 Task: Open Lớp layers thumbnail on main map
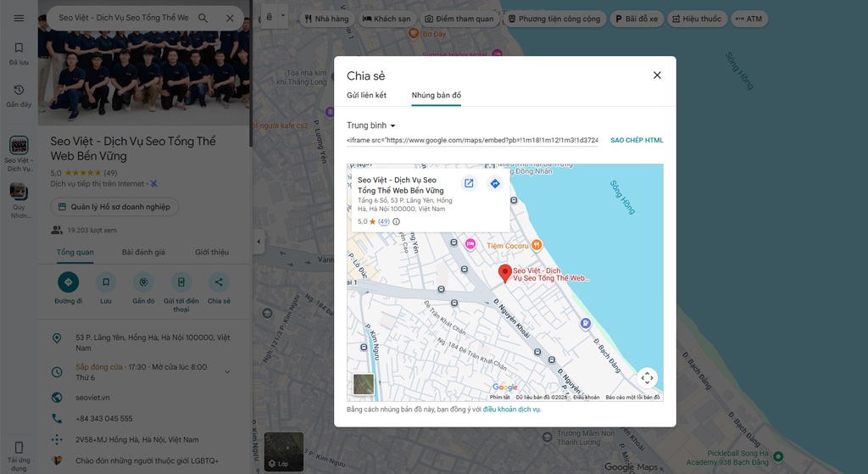pyautogui.click(x=283, y=452)
